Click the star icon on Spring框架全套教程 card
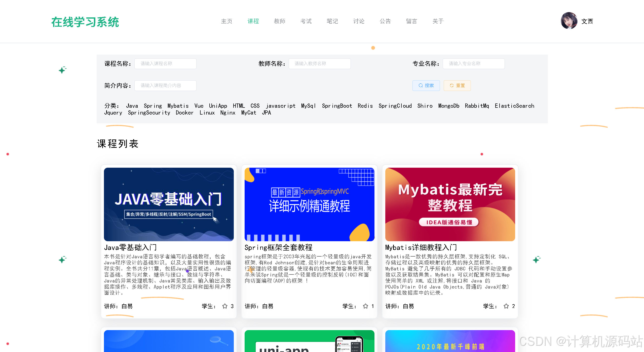 [365, 306]
